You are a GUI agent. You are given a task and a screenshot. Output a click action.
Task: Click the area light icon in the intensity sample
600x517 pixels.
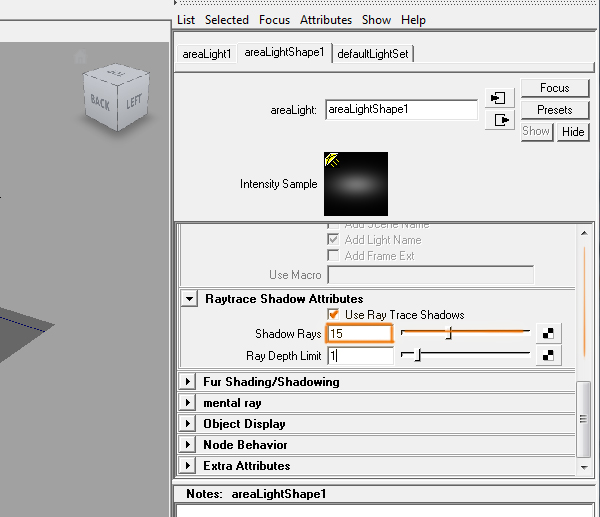point(332,159)
